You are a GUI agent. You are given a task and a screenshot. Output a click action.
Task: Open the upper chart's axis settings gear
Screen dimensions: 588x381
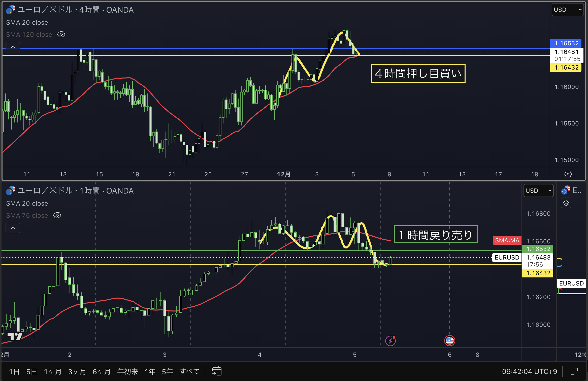click(568, 174)
